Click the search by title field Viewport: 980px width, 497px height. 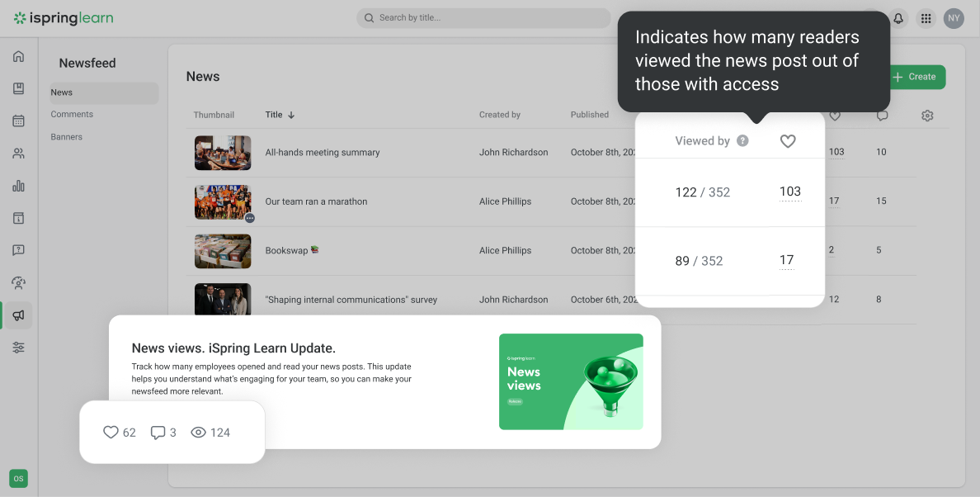tap(470, 18)
